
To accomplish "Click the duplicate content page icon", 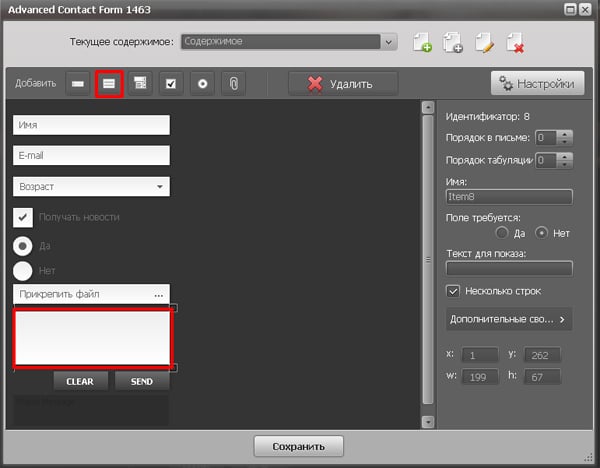I will coord(453,42).
